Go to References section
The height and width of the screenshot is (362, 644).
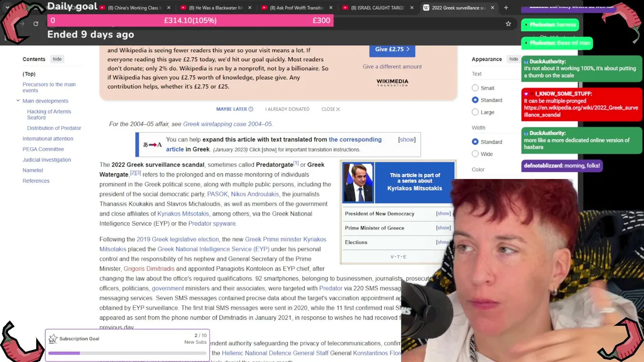tap(36, 181)
